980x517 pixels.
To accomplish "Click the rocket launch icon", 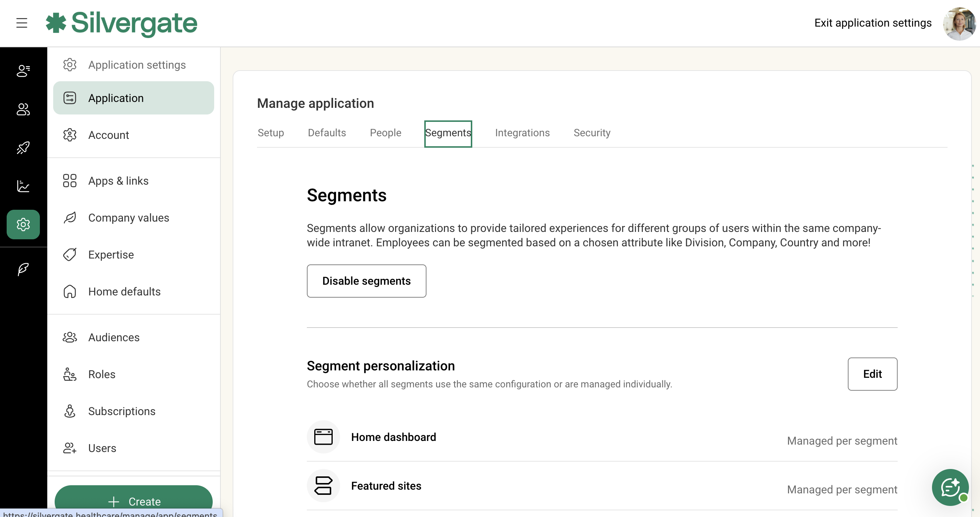I will (23, 148).
